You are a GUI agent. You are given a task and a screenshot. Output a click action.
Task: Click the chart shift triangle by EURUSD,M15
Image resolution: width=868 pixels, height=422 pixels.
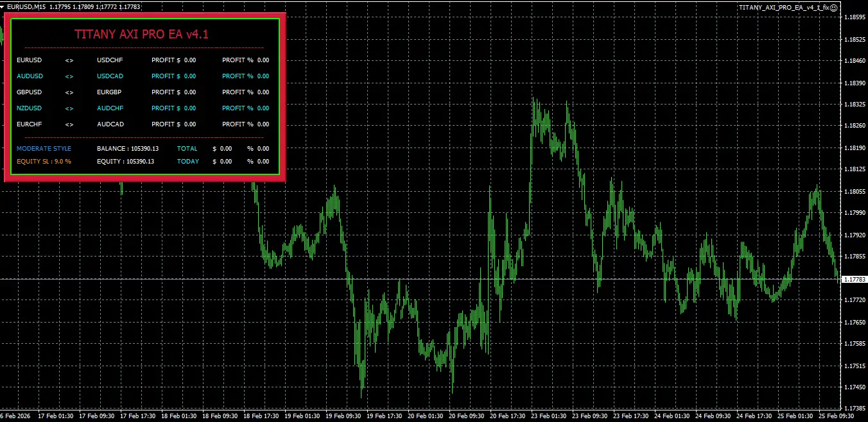tap(3, 7)
